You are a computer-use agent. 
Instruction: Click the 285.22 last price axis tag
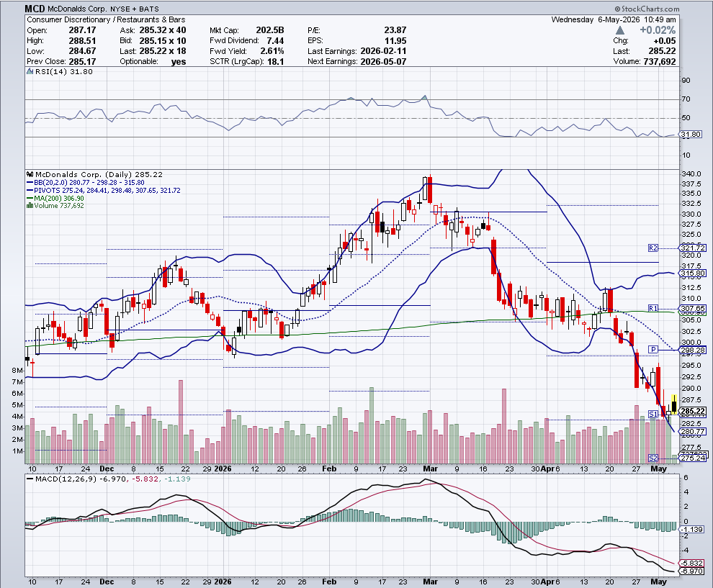[x=694, y=411]
